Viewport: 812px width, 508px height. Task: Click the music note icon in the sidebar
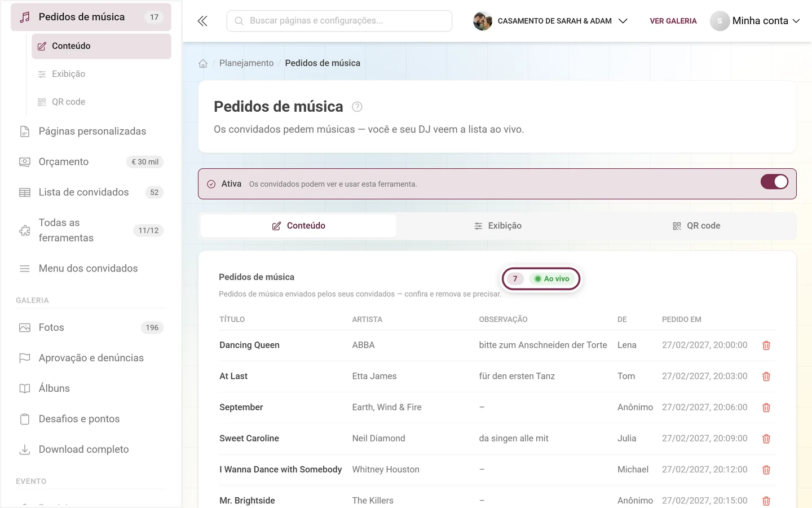[x=25, y=17]
